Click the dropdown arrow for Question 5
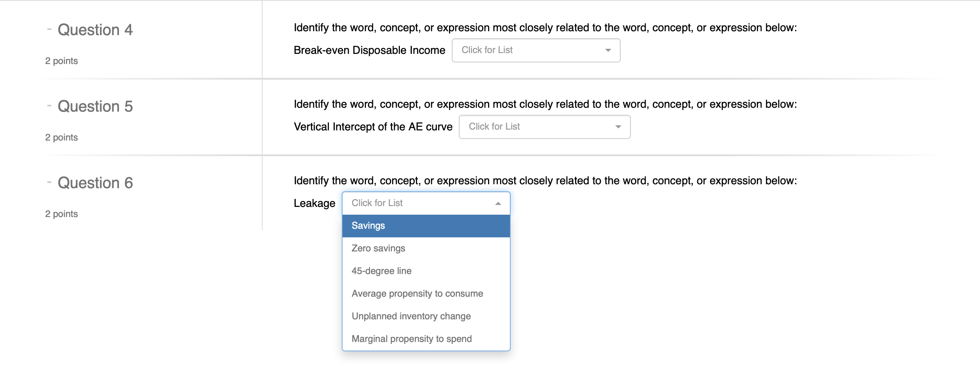 [x=619, y=126]
